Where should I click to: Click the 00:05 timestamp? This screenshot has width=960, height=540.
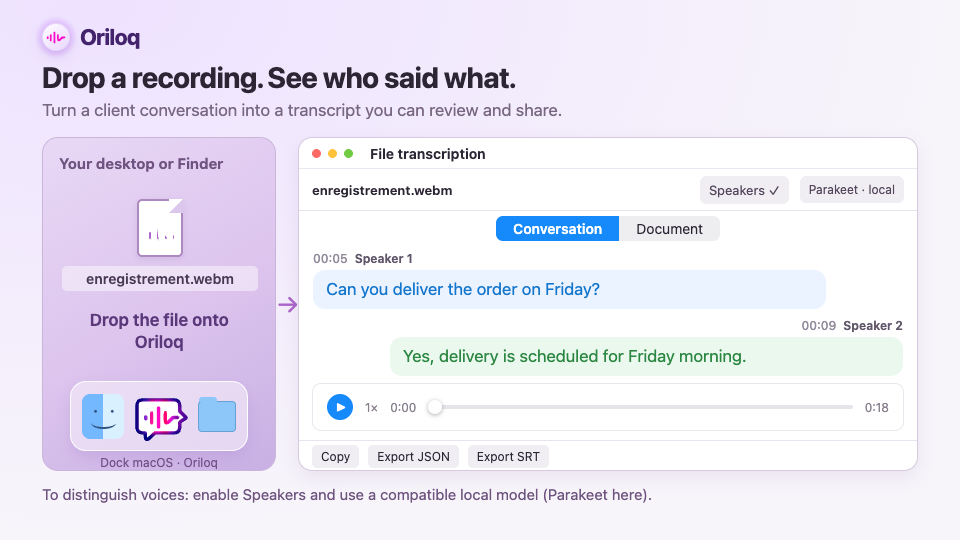click(330, 259)
